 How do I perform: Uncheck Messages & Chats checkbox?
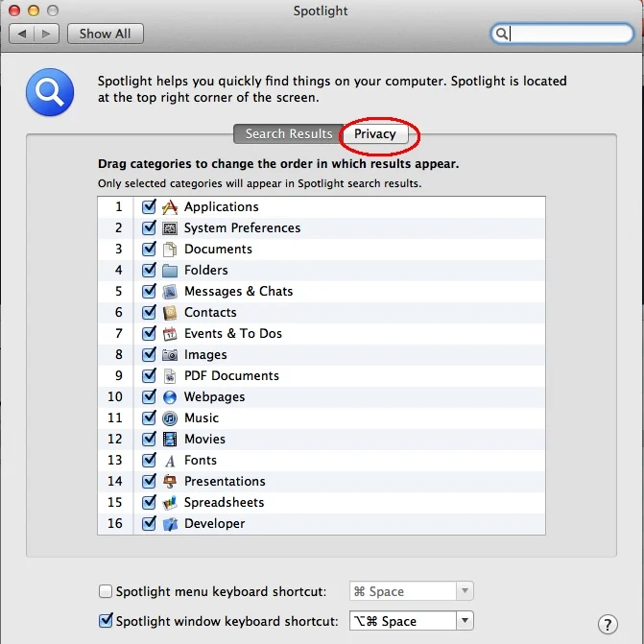[x=149, y=291]
